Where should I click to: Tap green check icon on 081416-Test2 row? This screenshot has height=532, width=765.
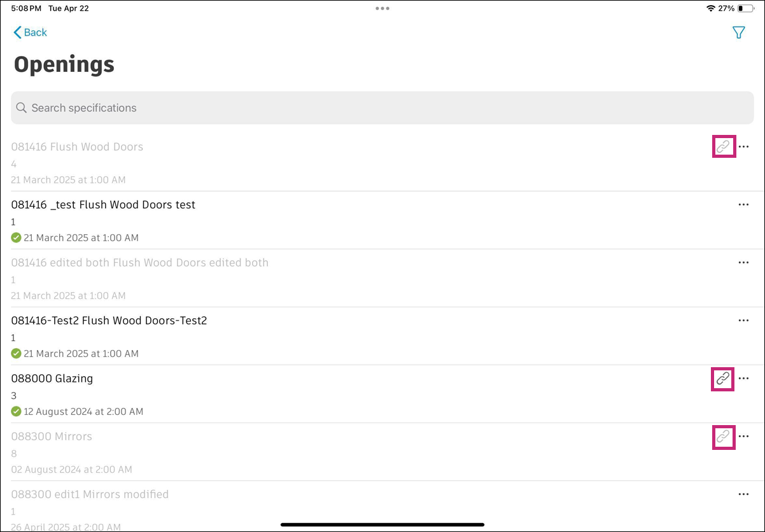[17, 354]
